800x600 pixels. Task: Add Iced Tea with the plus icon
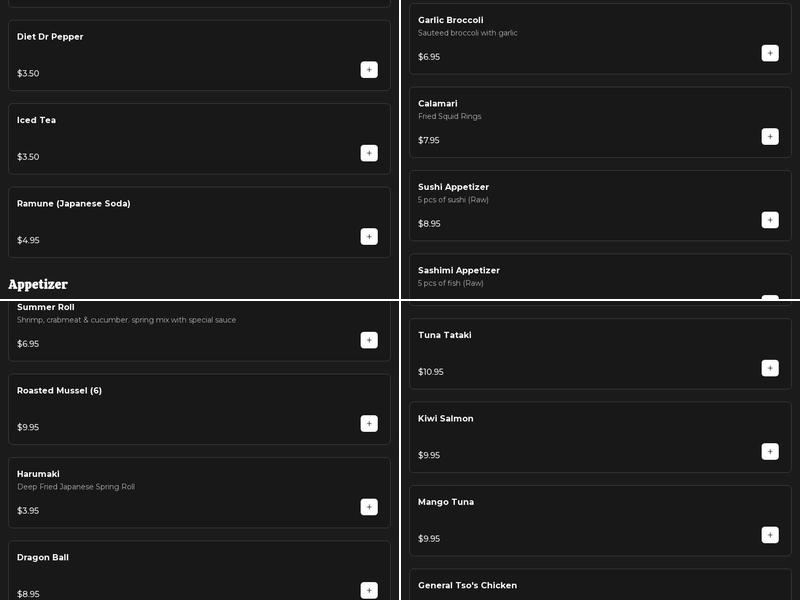coord(369,153)
